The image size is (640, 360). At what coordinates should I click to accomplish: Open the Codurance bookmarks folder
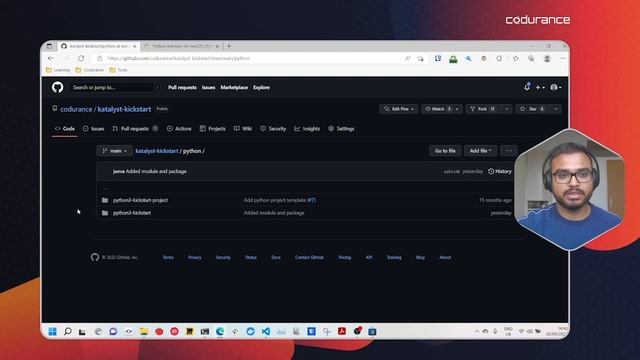89,70
